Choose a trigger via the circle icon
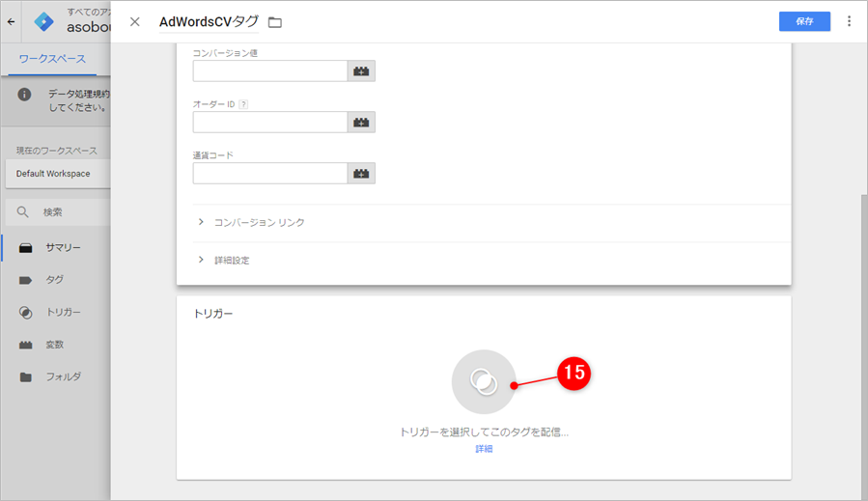 point(484,381)
